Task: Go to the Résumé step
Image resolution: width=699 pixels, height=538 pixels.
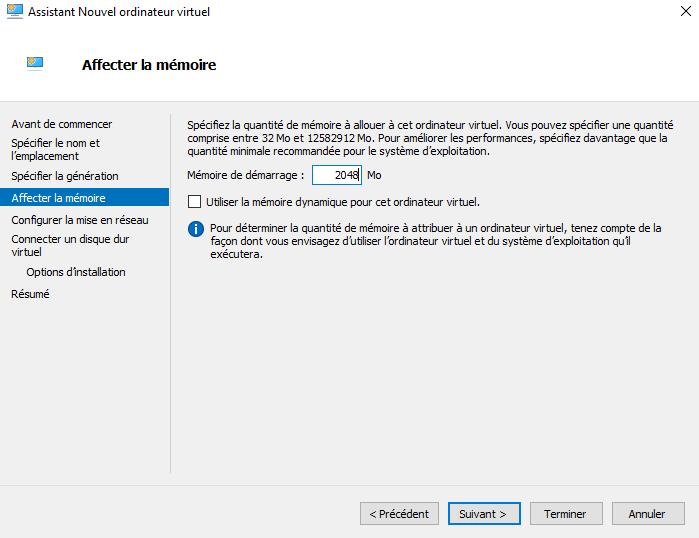Action: click(x=30, y=294)
